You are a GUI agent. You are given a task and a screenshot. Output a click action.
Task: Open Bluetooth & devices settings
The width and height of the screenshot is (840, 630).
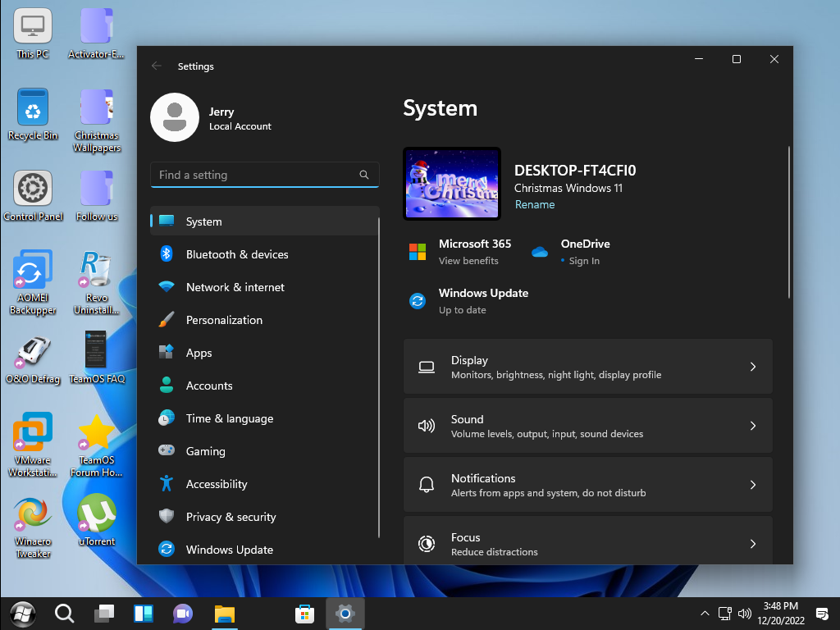click(x=236, y=254)
